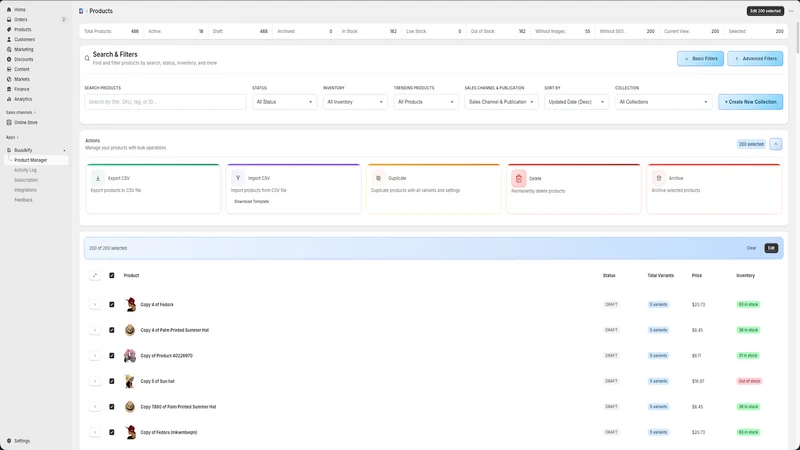
Task: Collapse the Actions panel chevron
Action: point(776,144)
